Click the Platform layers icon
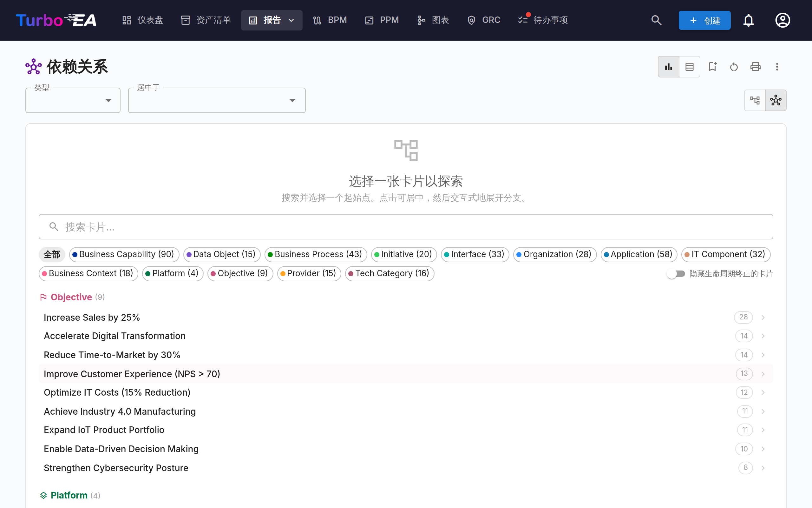This screenshot has height=508, width=812. pos(43,495)
